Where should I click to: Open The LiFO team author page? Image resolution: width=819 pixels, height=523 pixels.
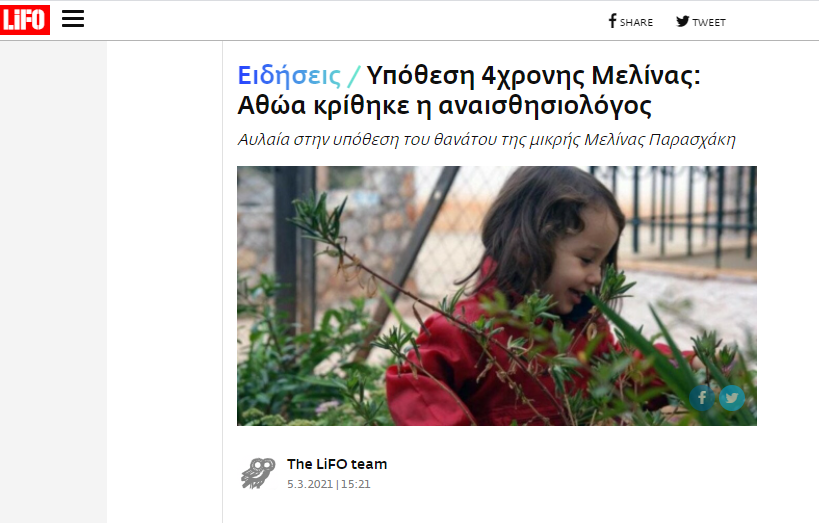tap(337, 464)
